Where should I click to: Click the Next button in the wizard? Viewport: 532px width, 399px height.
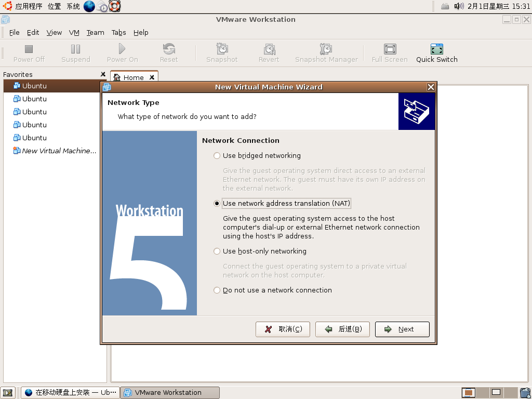[402, 329]
